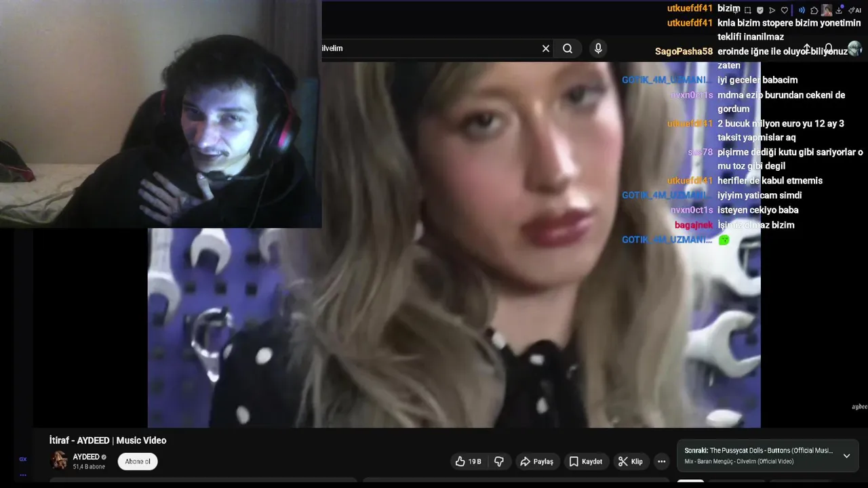Expand the Sonraki playlist panel chevron

click(846, 456)
